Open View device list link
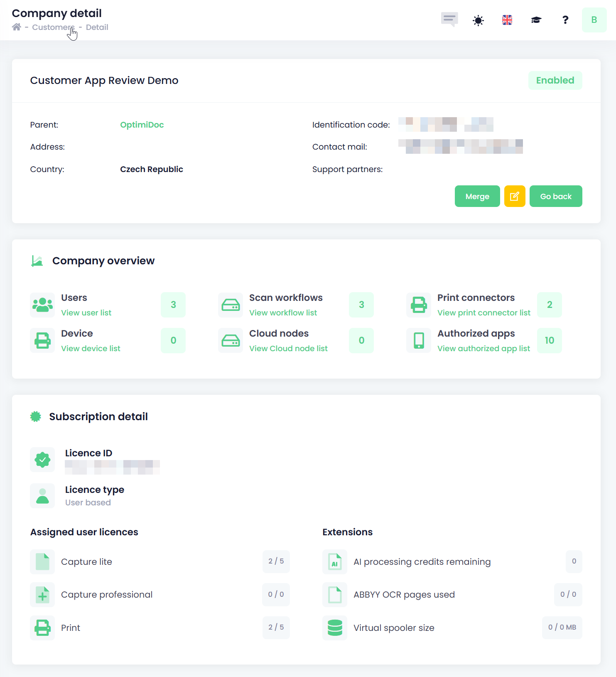 tap(91, 348)
